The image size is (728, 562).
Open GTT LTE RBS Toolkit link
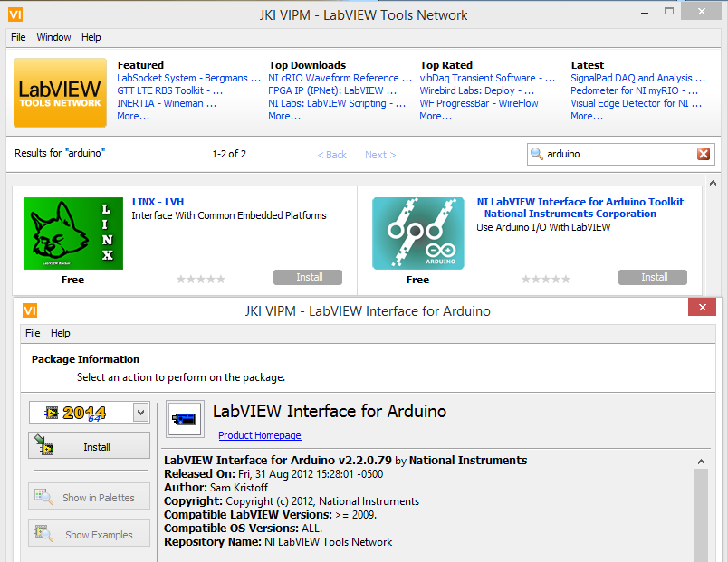[169, 90]
